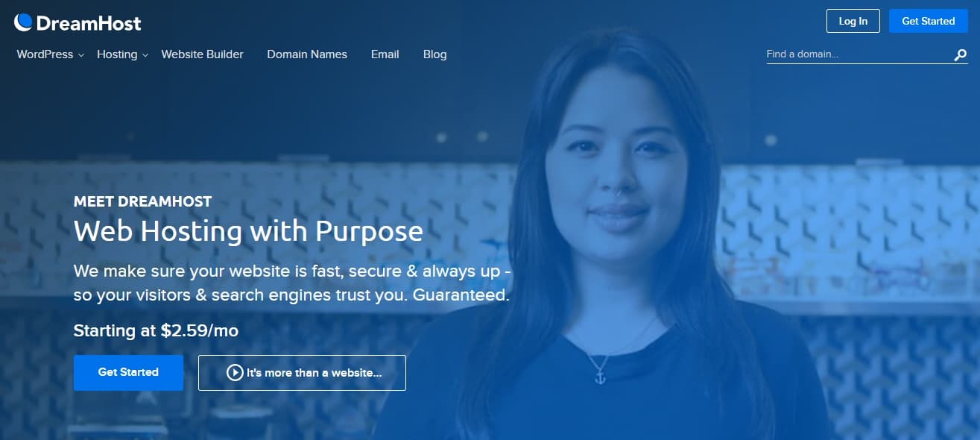Open "It's more than a website..." video
The width and height of the screenshot is (980, 440).
(x=302, y=373)
